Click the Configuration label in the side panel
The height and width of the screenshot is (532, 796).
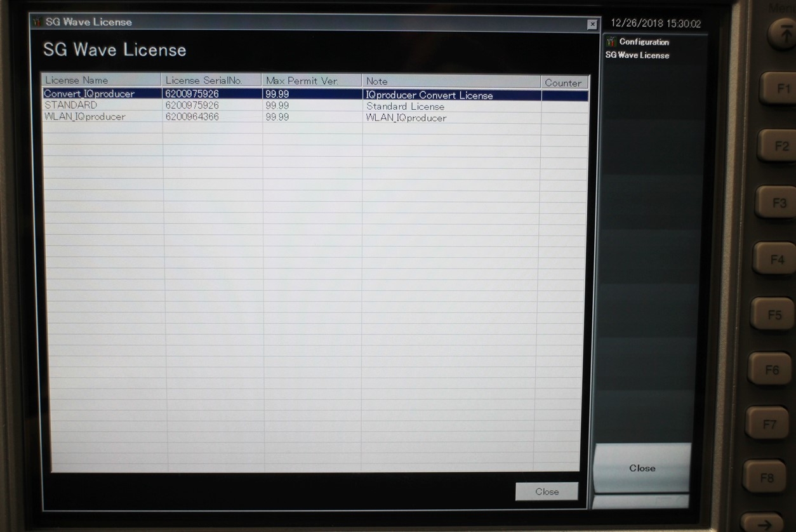(x=644, y=42)
